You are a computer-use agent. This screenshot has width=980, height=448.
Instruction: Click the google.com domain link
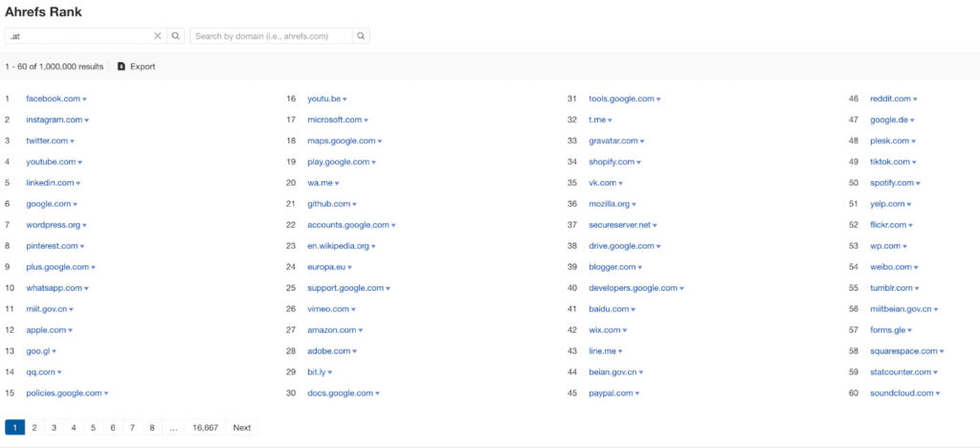click(x=49, y=204)
